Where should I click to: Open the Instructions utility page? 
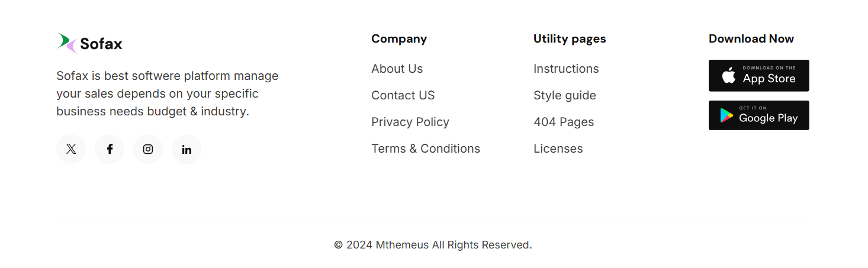(565, 69)
